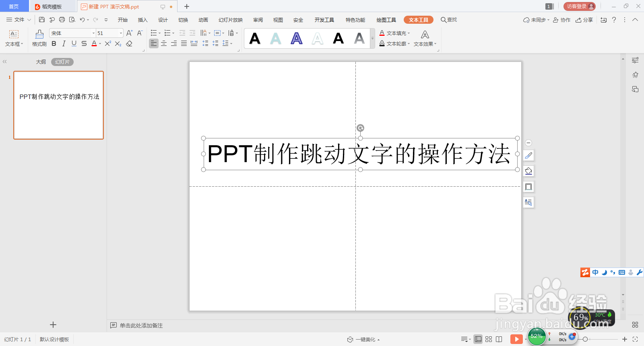Select align left paragraph button
This screenshot has width=644, height=346.
[x=154, y=43]
